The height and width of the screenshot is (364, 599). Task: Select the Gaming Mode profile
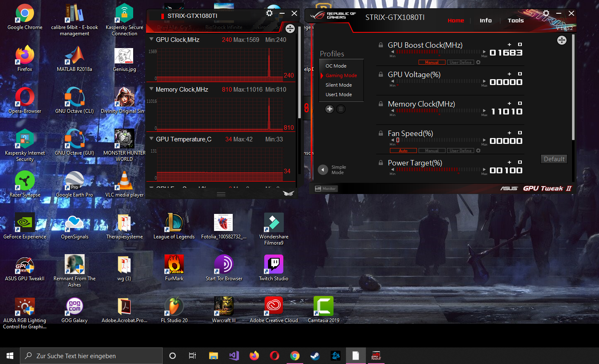[341, 75]
